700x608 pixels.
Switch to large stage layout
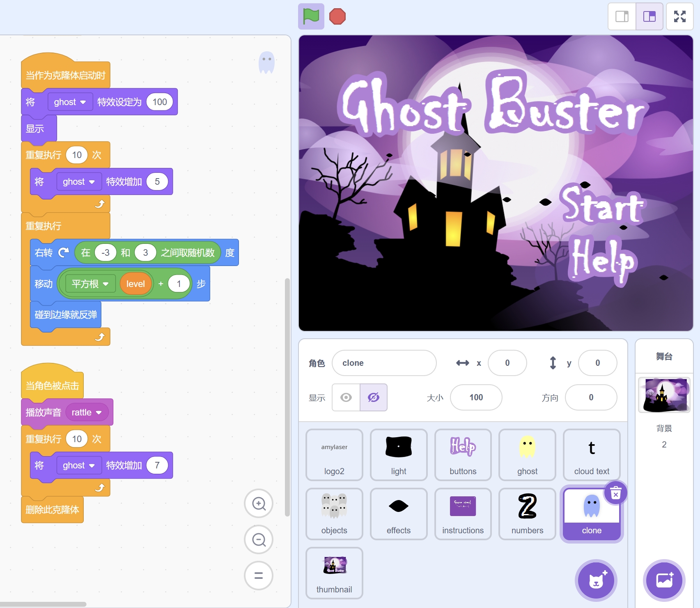(649, 16)
